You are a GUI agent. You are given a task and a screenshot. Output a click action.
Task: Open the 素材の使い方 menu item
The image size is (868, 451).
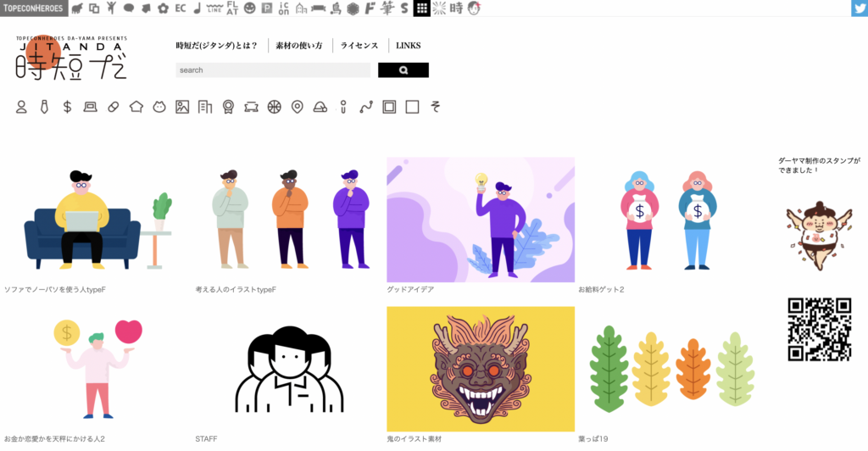(299, 46)
